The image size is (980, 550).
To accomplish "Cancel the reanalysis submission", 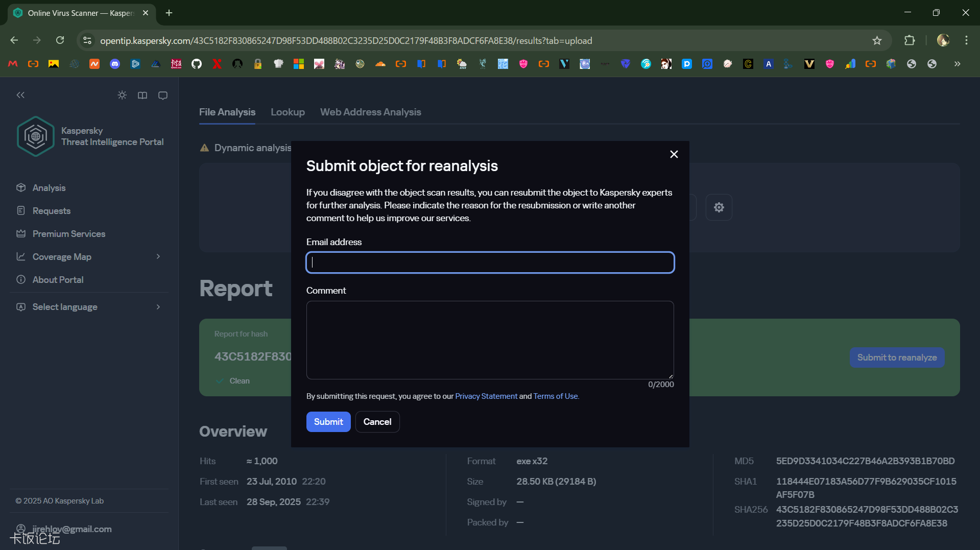I will [x=377, y=422].
